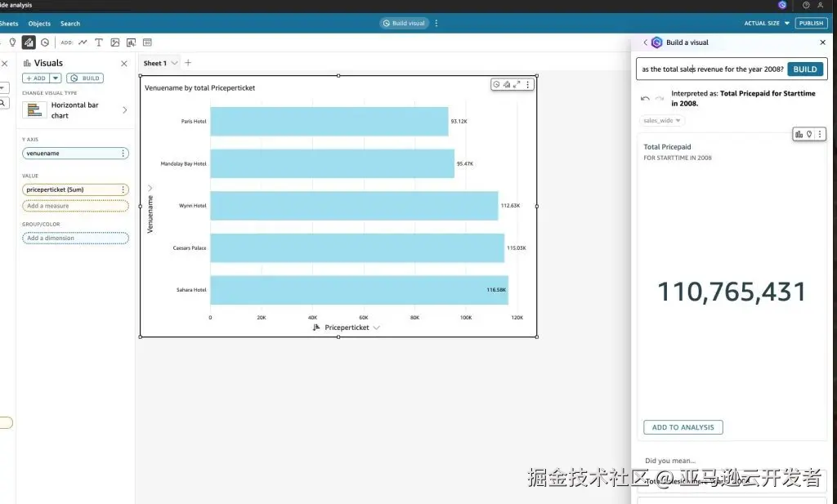Screen dimensions: 837x504
Task: Click the Caesars Palace bar
Action: 357,248
